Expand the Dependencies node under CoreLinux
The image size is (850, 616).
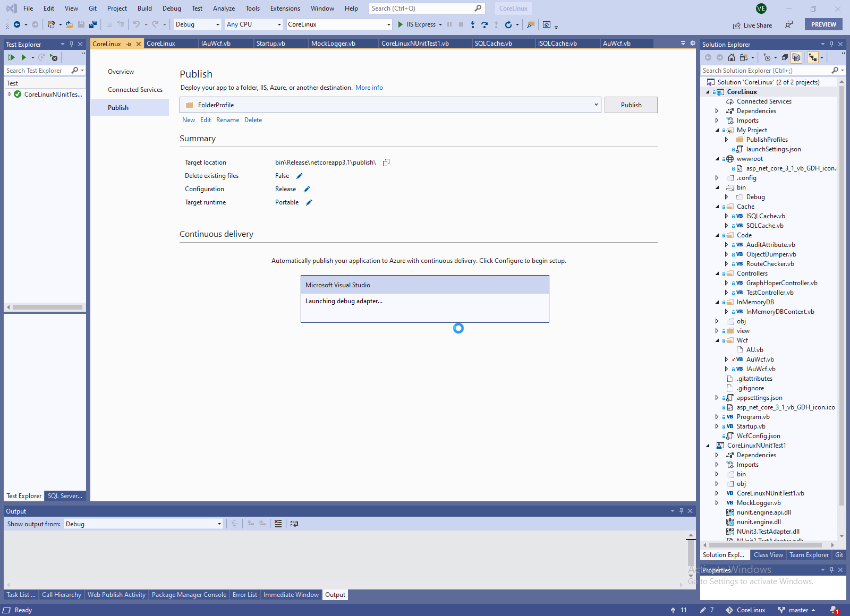(717, 111)
